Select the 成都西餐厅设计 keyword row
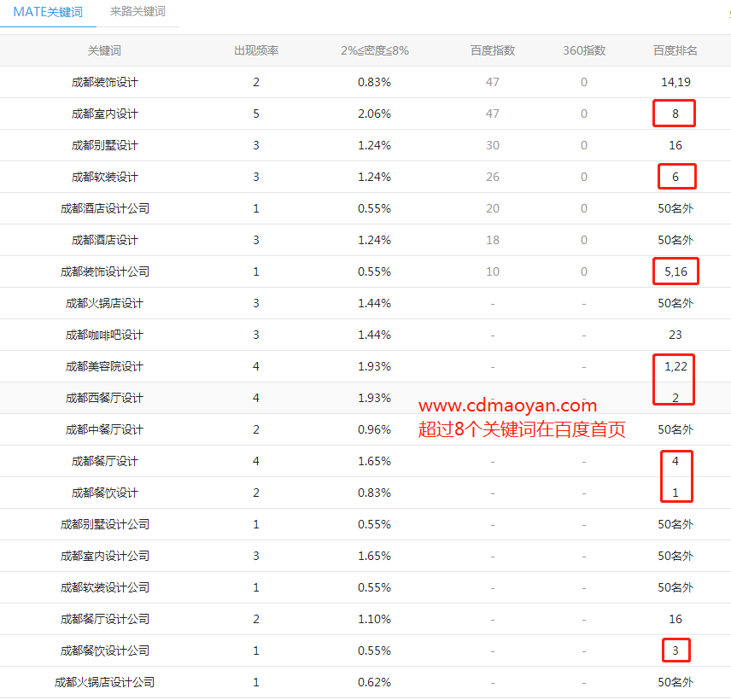Screen dimensions: 731x700 [104, 398]
